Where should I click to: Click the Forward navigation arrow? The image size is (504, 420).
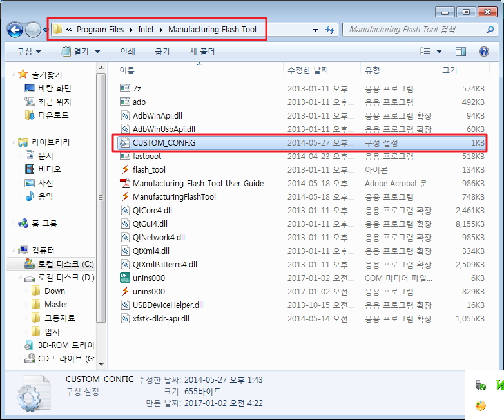(x=33, y=30)
